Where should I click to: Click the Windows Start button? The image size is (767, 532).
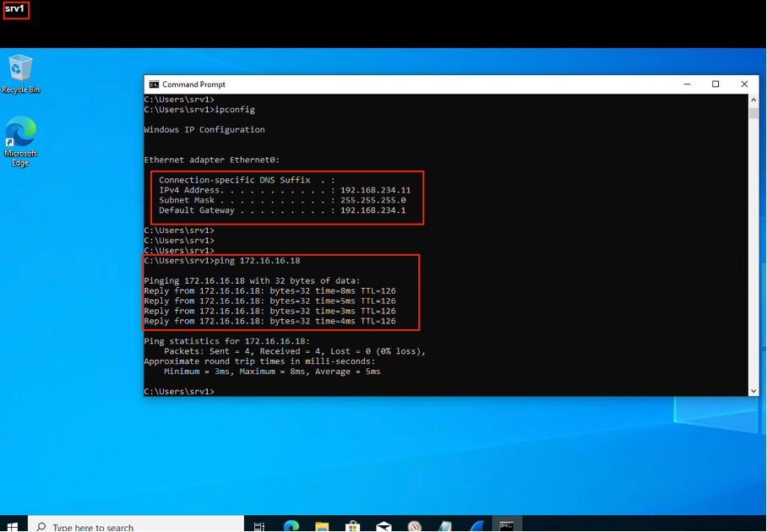click(x=13, y=526)
